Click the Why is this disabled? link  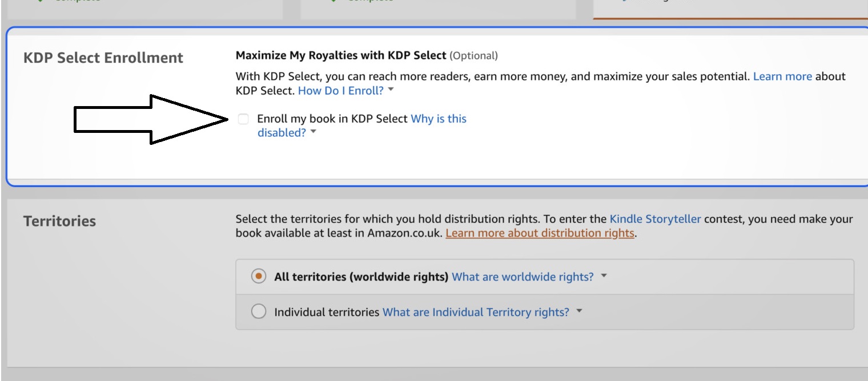click(362, 125)
